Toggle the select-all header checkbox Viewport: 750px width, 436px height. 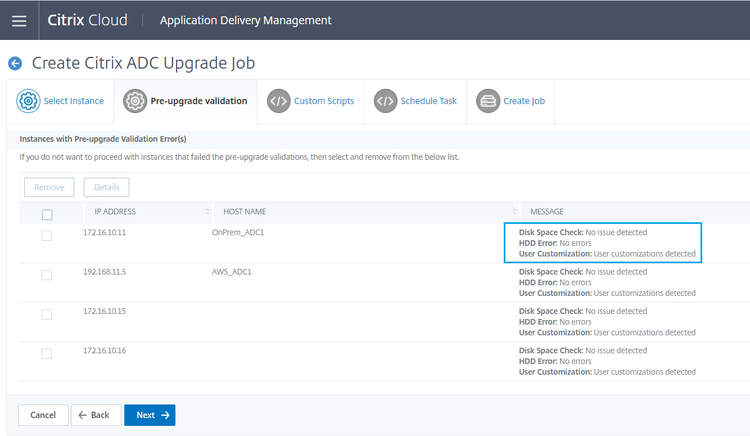coord(47,215)
